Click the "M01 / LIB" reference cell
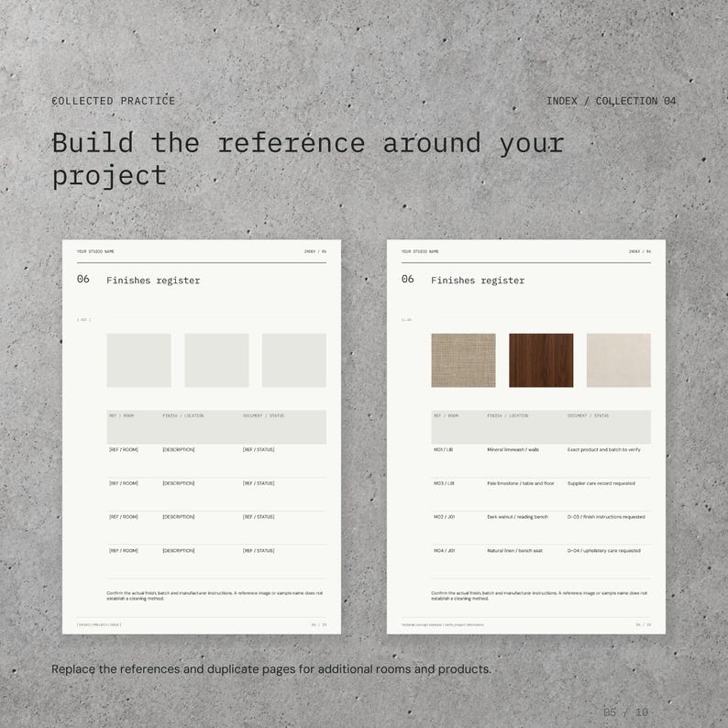 [444, 449]
